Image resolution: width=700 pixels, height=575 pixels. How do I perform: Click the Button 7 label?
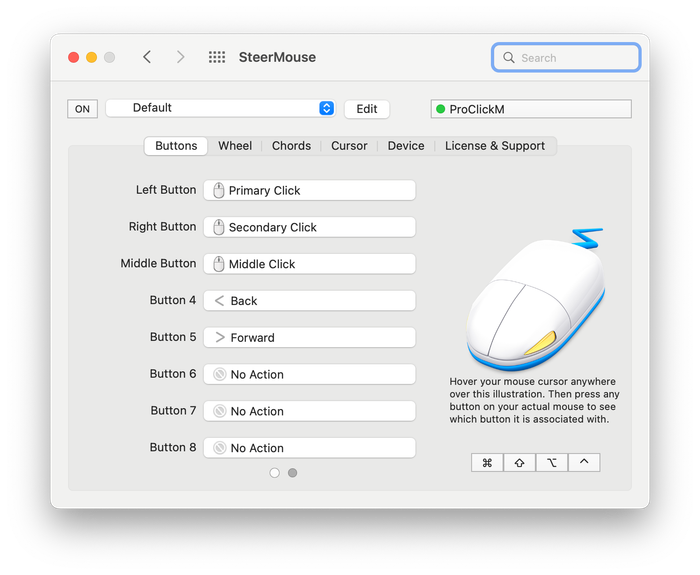click(x=173, y=410)
